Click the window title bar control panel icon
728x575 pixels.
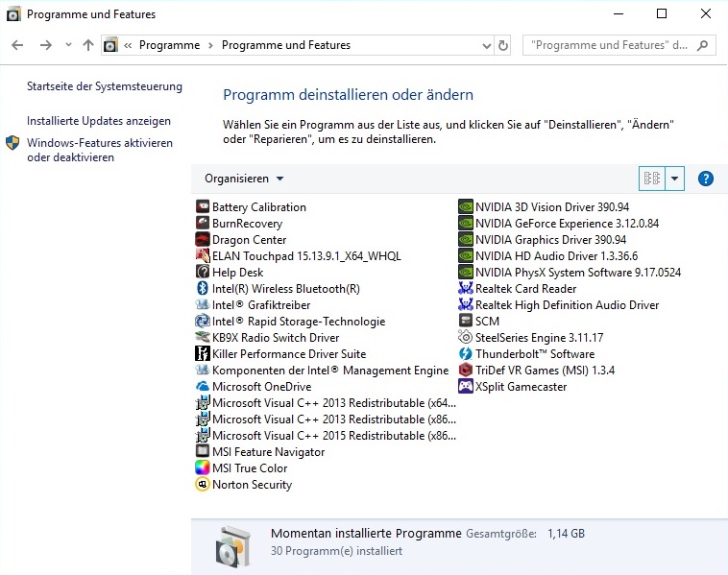pyautogui.click(x=13, y=14)
